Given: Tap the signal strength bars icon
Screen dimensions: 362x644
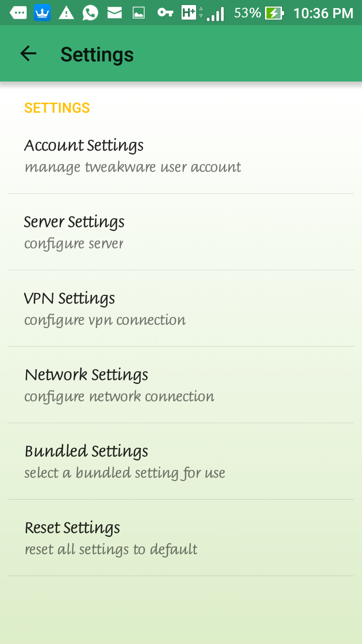Looking at the screenshot, I should (216, 14).
